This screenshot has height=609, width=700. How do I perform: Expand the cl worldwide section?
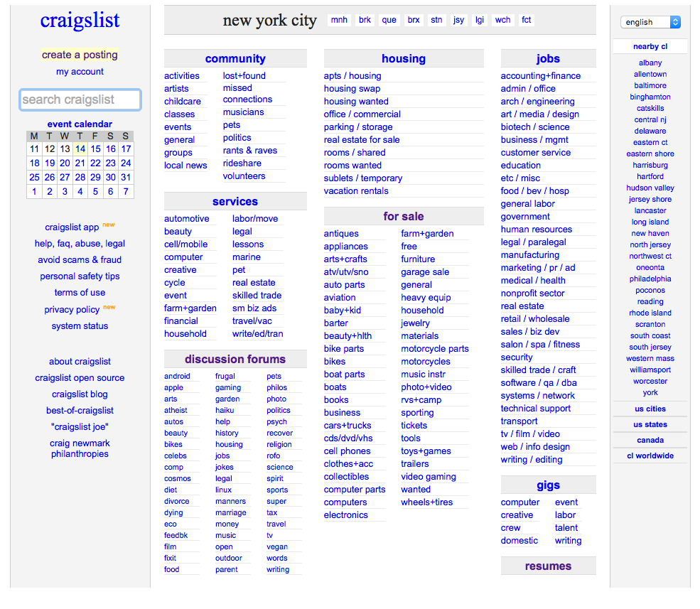pyautogui.click(x=650, y=456)
